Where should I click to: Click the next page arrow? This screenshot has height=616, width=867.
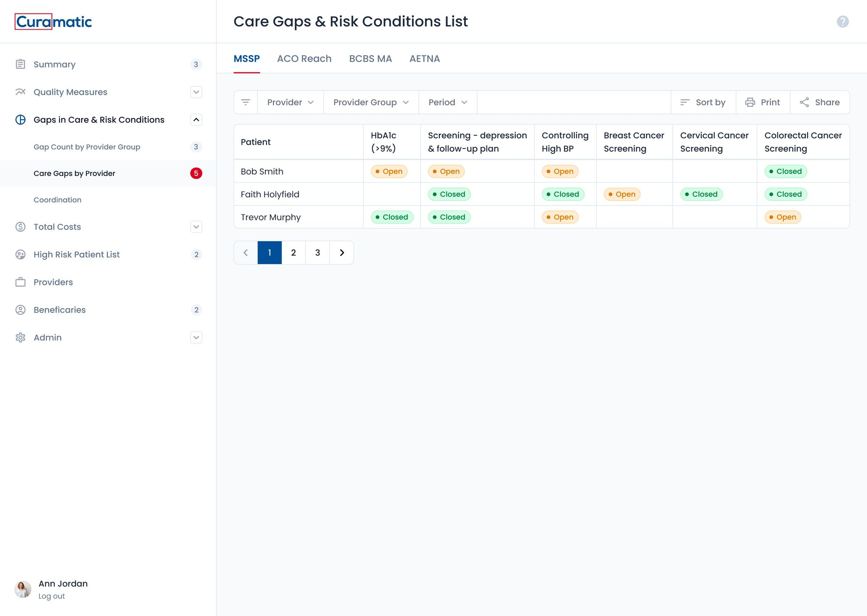[342, 253]
